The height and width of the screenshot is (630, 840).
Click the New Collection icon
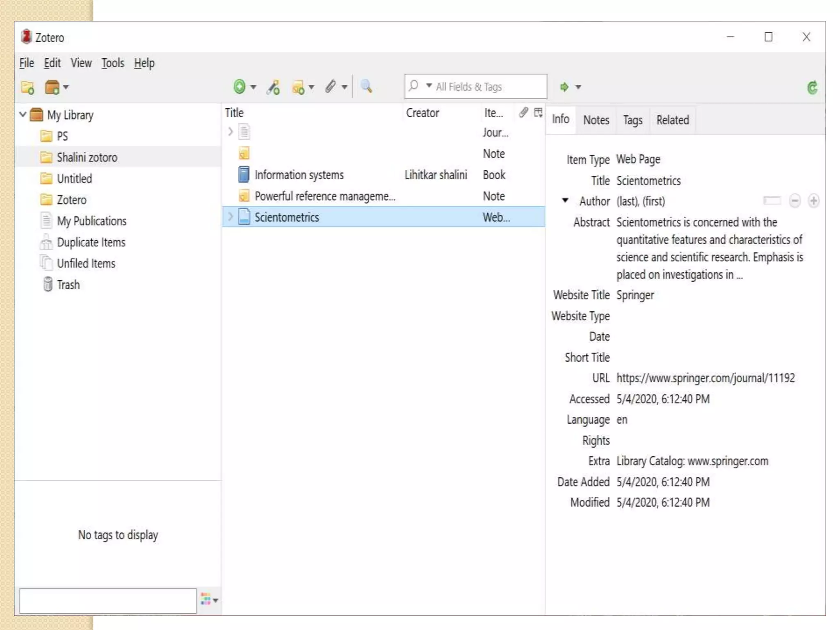27,87
